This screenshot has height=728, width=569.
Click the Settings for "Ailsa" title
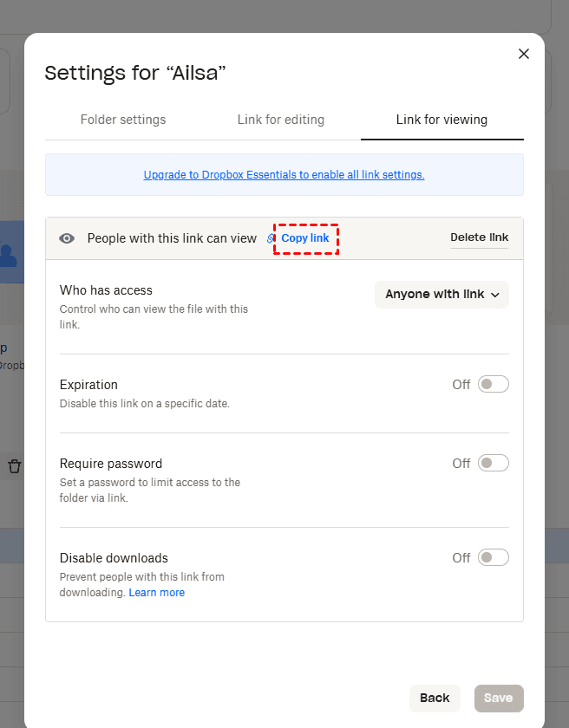point(135,73)
